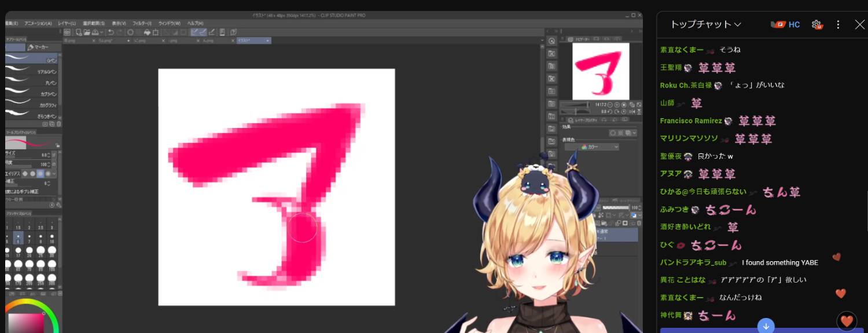This screenshot has width=868, height=333.
Task: Click the scale/rotate transform toolbar icon
Action: click(156, 32)
